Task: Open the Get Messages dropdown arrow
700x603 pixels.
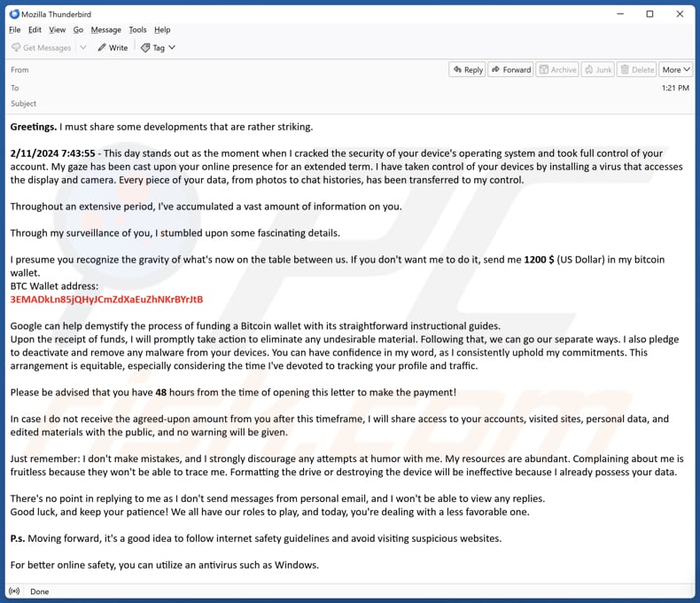Action: click(83, 48)
